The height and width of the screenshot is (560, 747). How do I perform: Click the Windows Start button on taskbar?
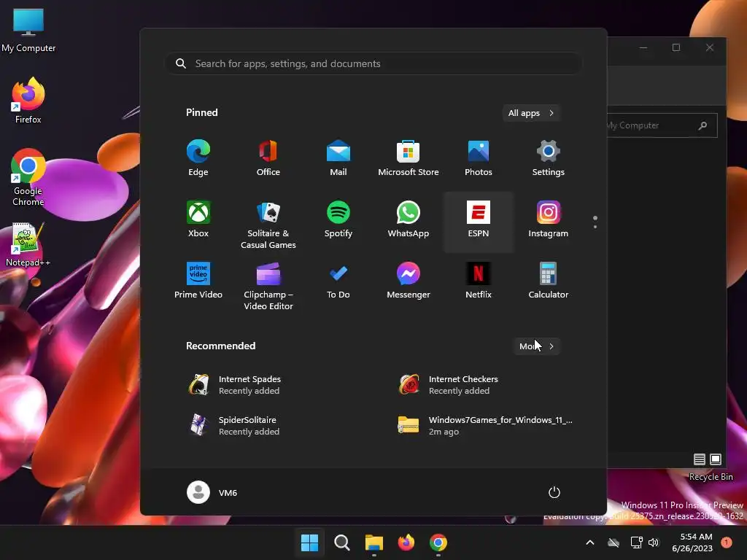coord(309,542)
